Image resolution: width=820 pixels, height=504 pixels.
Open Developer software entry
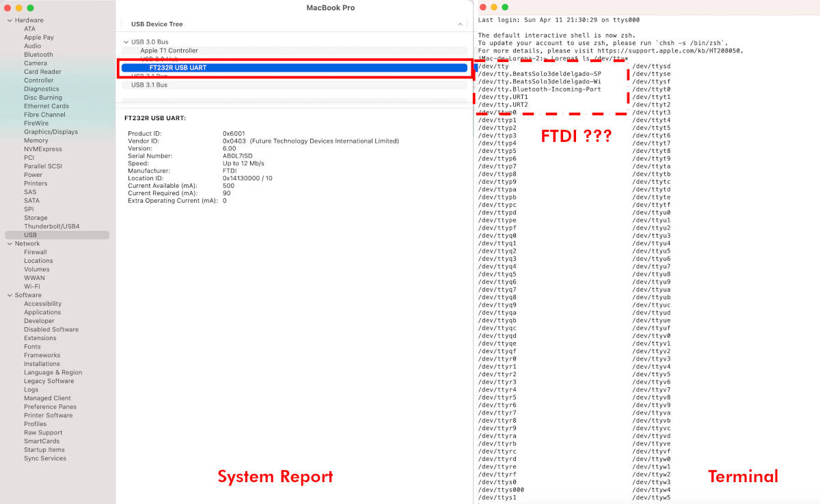40,321
